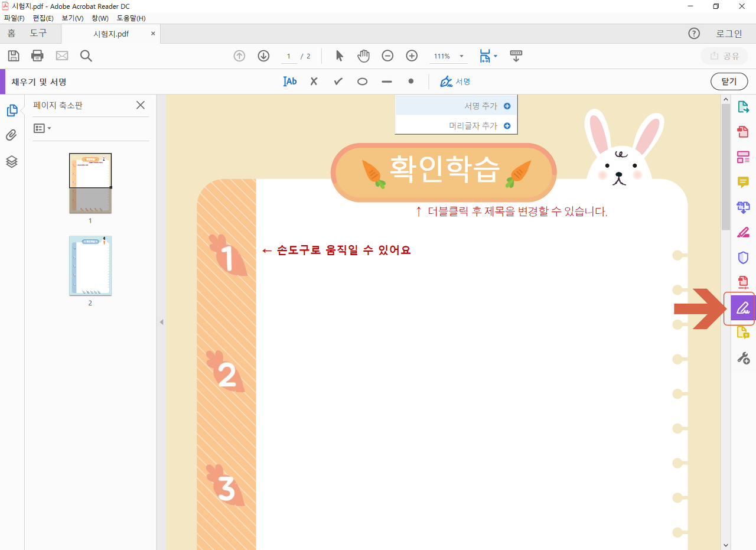Open the zoom level 111% dropdown
Image resolution: width=756 pixels, height=550 pixels.
[x=448, y=56]
